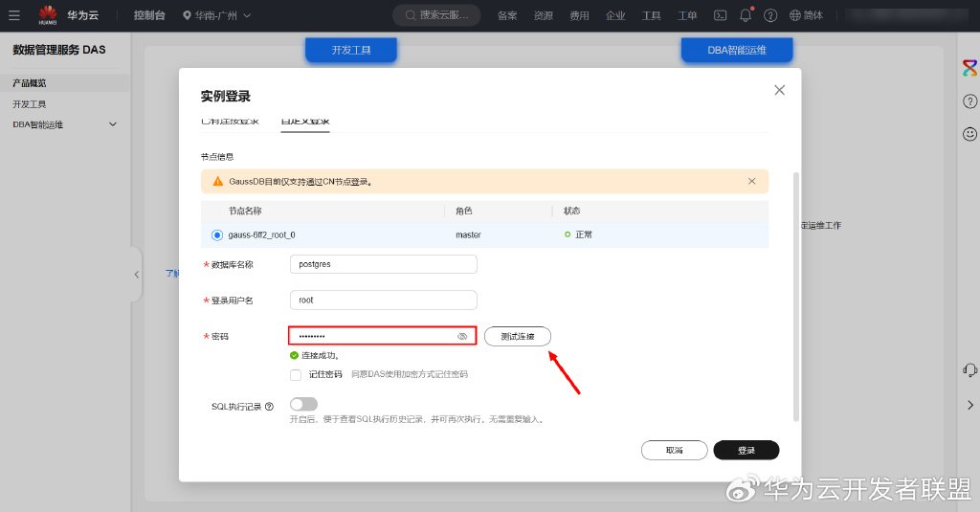The height and width of the screenshot is (512, 980).
Task: Click the black 登录 button
Action: tap(746, 450)
